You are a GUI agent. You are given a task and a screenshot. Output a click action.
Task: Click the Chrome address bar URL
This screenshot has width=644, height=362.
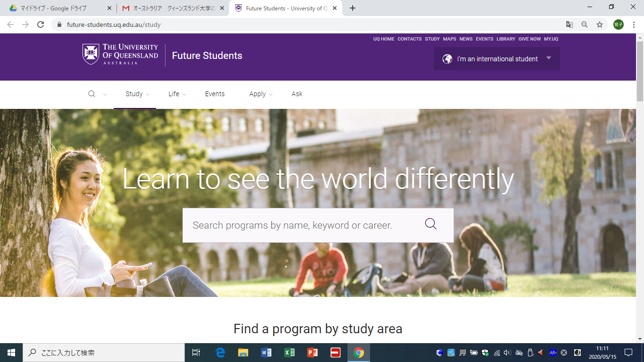click(x=114, y=25)
